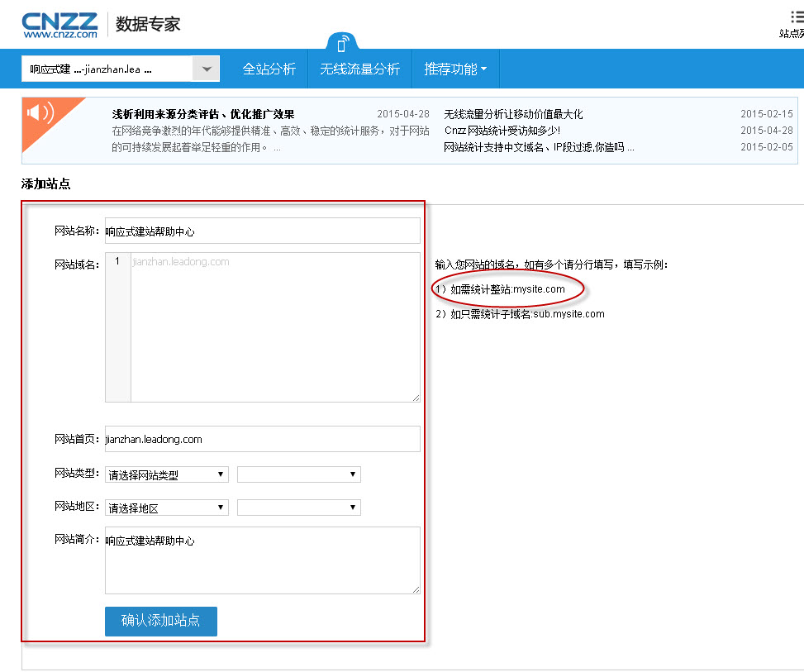
Task: Switch to the 无线流量分析 section
Action: pyautogui.click(x=359, y=69)
